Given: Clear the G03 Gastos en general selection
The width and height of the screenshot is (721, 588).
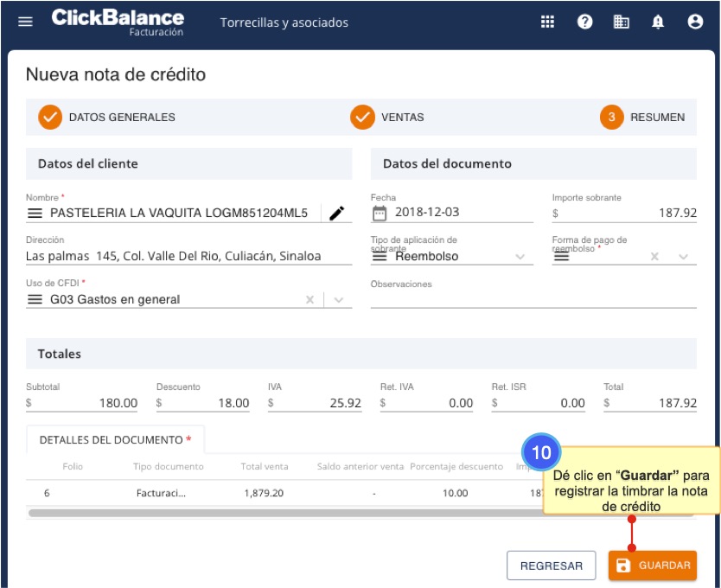Looking at the screenshot, I should [x=309, y=300].
